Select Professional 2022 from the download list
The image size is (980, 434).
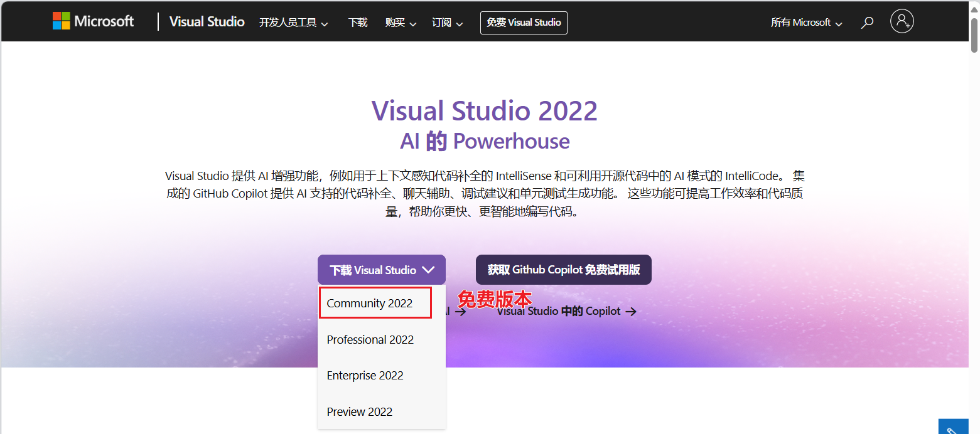click(382, 339)
